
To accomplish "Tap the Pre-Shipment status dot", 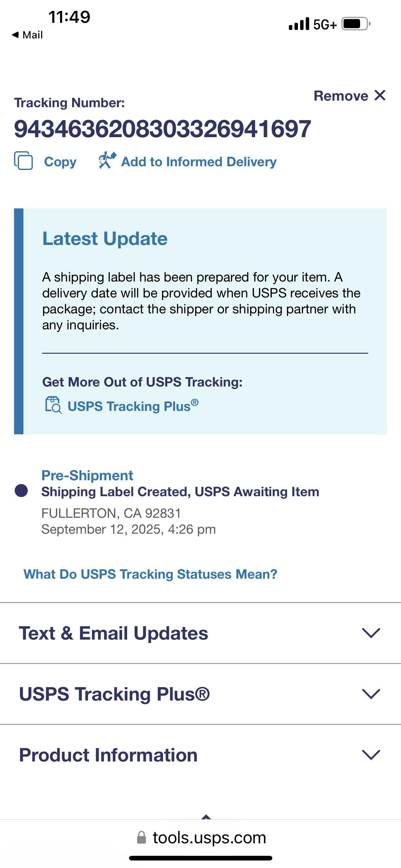I will tap(21, 491).
